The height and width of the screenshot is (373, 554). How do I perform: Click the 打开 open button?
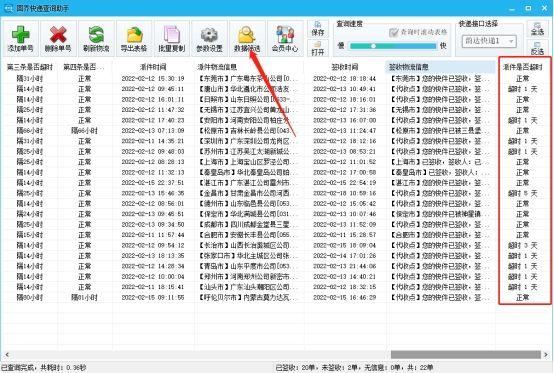tap(318, 48)
